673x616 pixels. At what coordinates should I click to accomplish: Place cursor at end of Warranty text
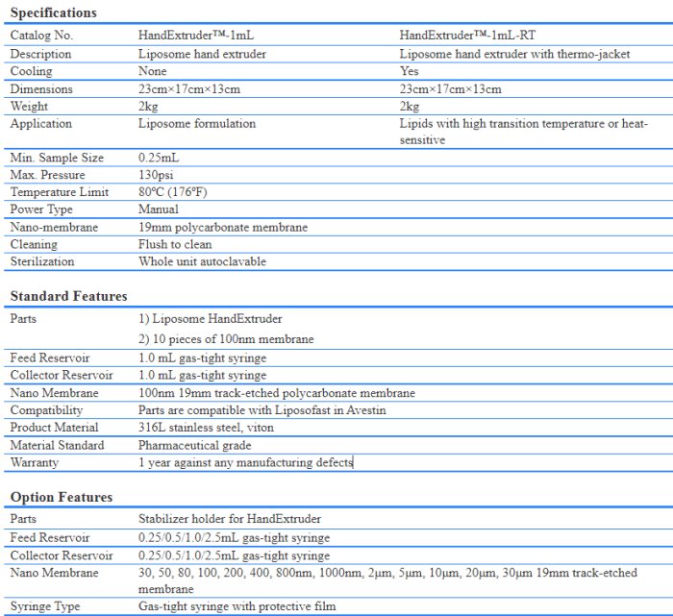(x=353, y=462)
